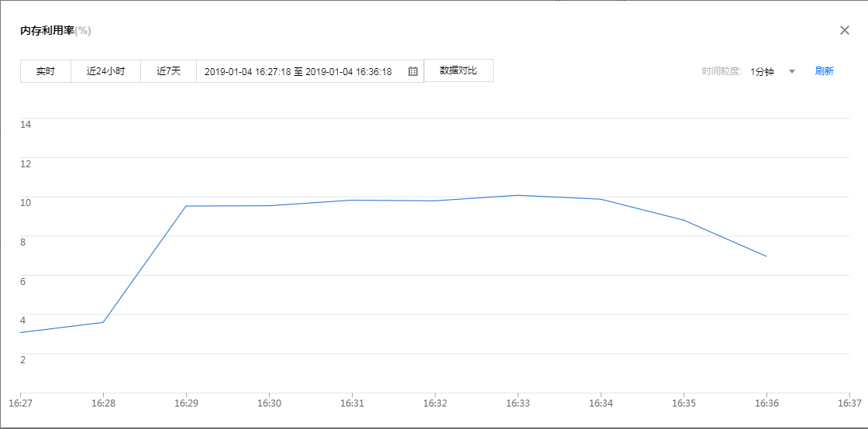This screenshot has height=429, width=868.
Task: Switch to the 近24小时 tab
Action: [x=105, y=71]
